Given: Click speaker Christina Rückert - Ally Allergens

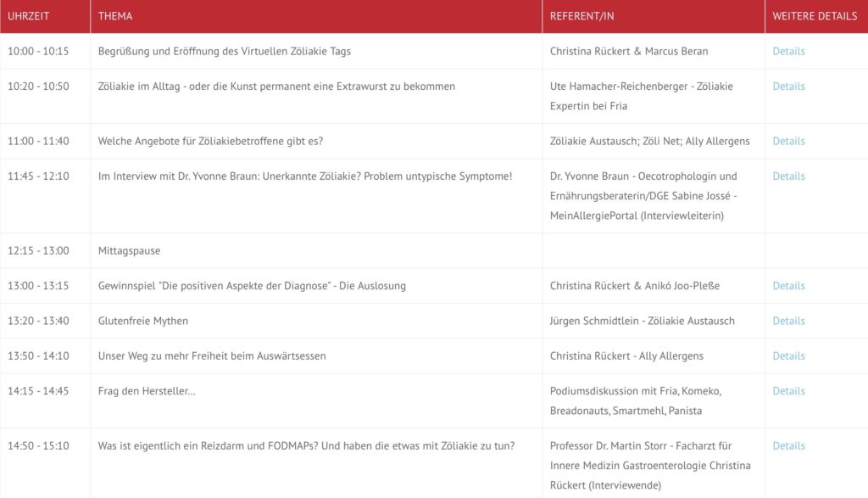Looking at the screenshot, I should (626, 355).
